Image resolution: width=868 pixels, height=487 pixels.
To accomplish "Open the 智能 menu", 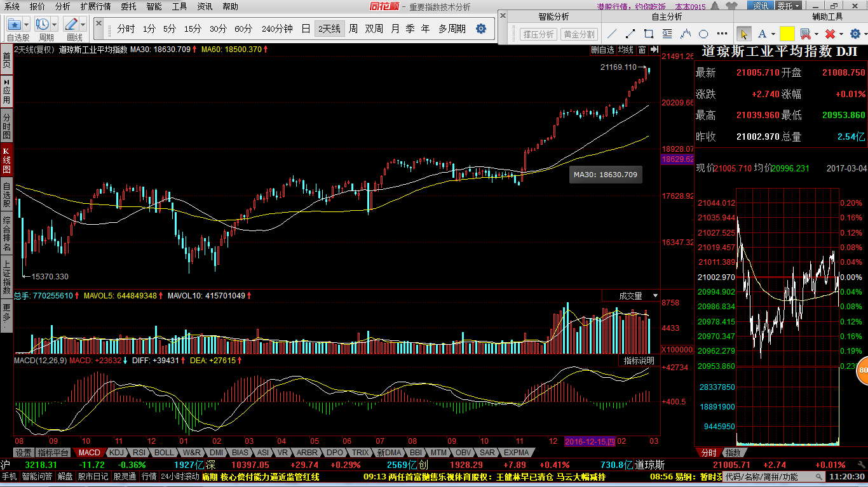I will pos(154,6).
